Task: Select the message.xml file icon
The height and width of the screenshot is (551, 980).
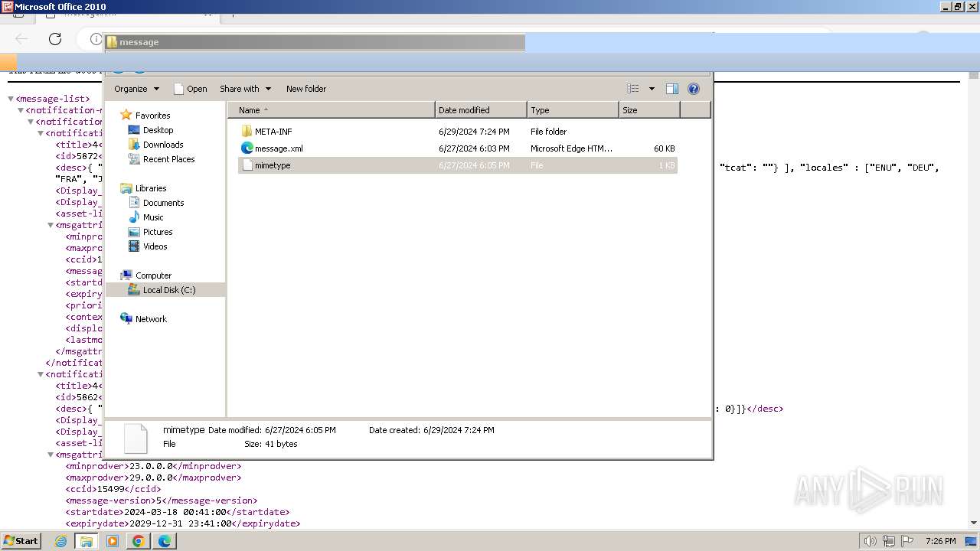Action: click(x=247, y=148)
